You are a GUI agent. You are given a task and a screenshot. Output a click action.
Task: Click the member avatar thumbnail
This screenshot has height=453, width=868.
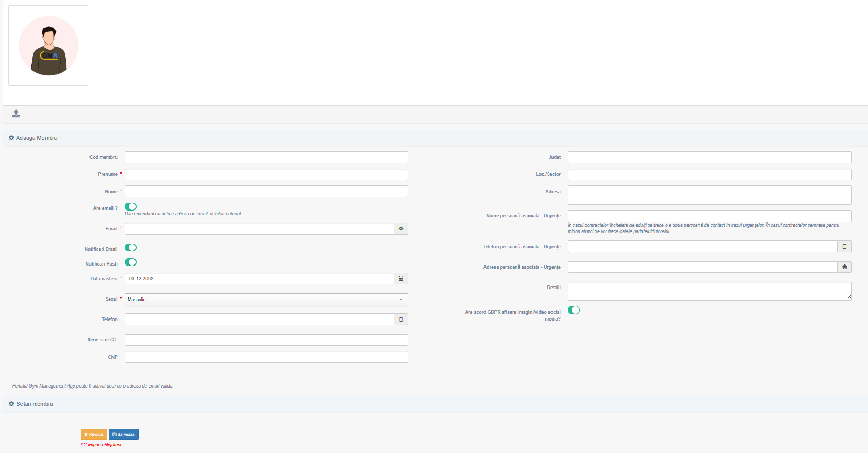click(49, 46)
